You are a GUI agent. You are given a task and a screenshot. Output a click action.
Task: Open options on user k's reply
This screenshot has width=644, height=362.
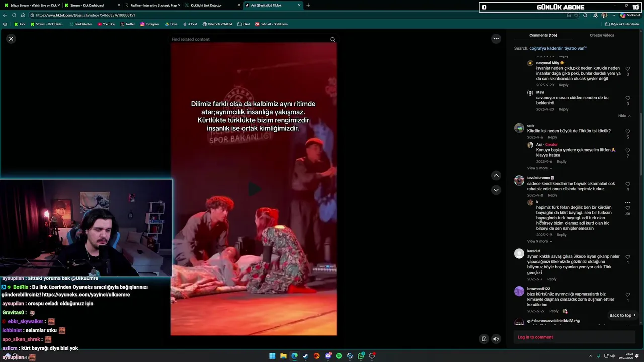[x=627, y=202]
